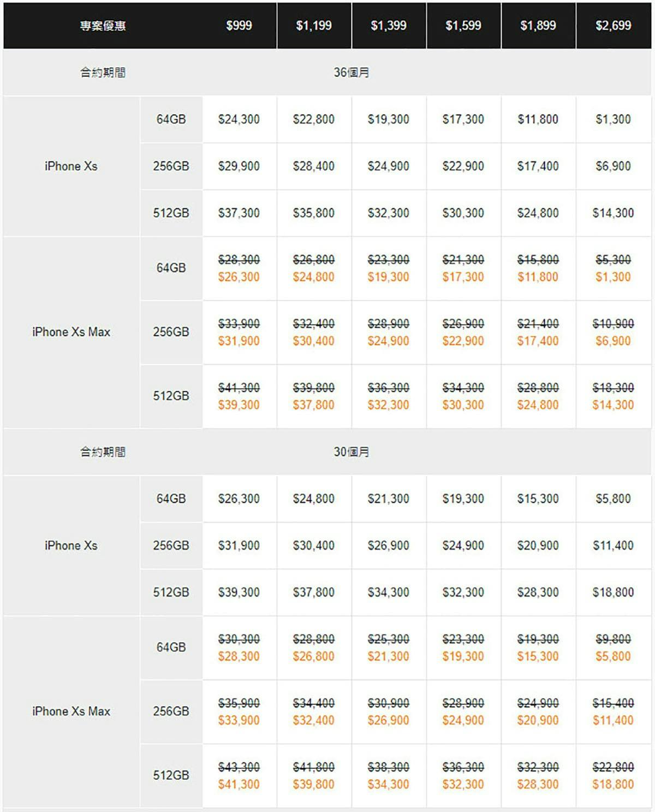The height and width of the screenshot is (812, 655).
Task: Click the $2,699 plan column header
Action: pos(613,26)
